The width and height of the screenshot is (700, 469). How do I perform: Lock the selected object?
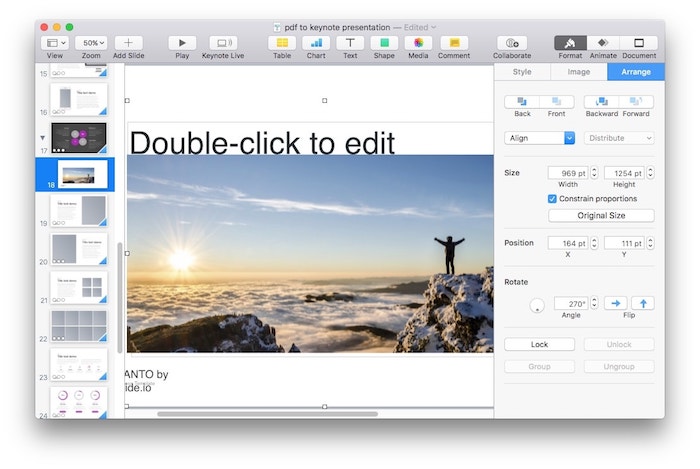coord(539,344)
